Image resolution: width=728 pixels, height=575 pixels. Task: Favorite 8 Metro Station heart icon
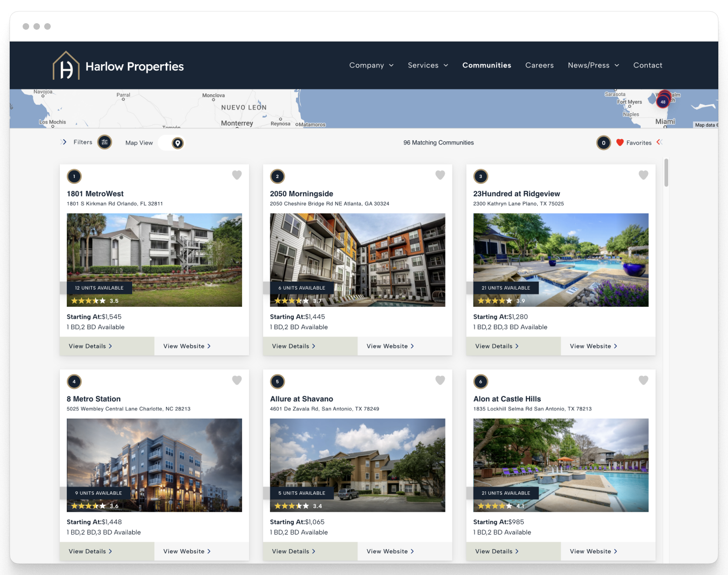pos(237,380)
